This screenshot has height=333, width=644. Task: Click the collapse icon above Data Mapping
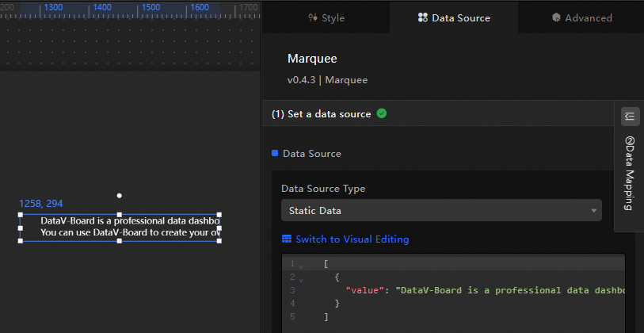point(630,117)
